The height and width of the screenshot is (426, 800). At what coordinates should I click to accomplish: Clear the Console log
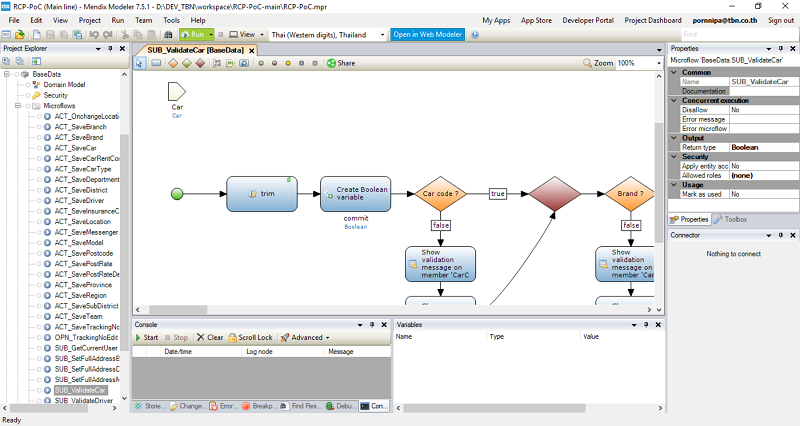(x=210, y=338)
